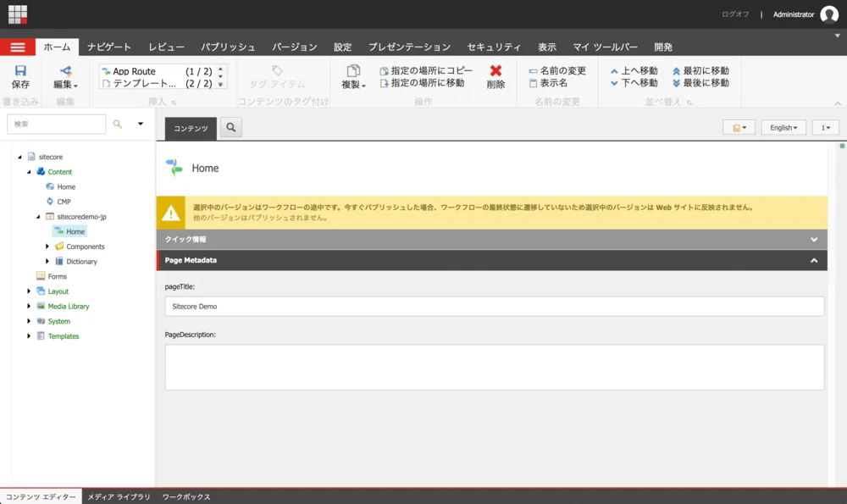Expand the Layout tree node

(29, 291)
